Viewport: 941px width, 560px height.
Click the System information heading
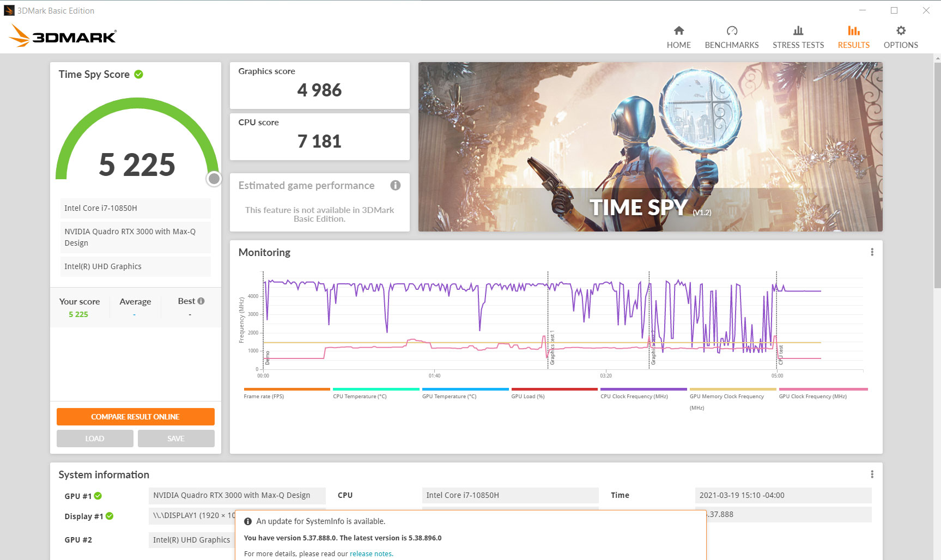pyautogui.click(x=104, y=474)
